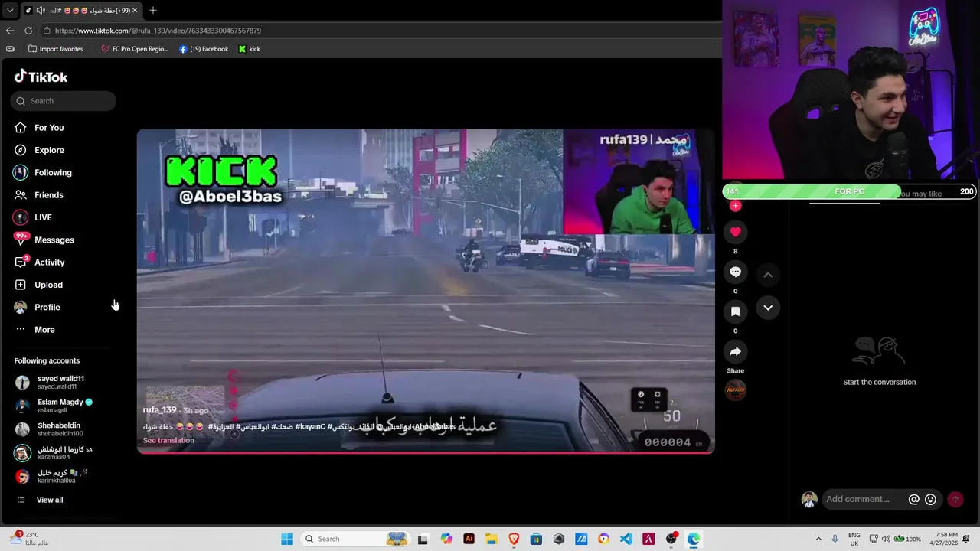Click the TikTok logo
This screenshot has height=551, width=980.
click(x=41, y=77)
